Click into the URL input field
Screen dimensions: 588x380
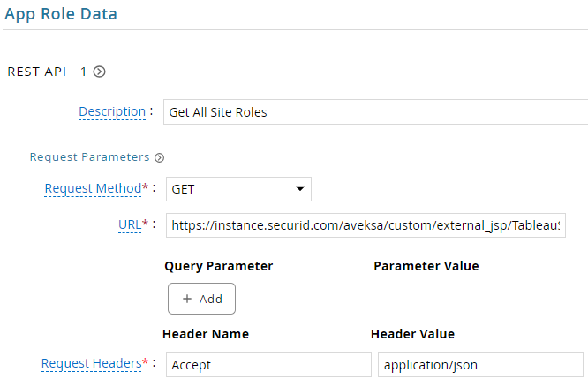(366, 225)
